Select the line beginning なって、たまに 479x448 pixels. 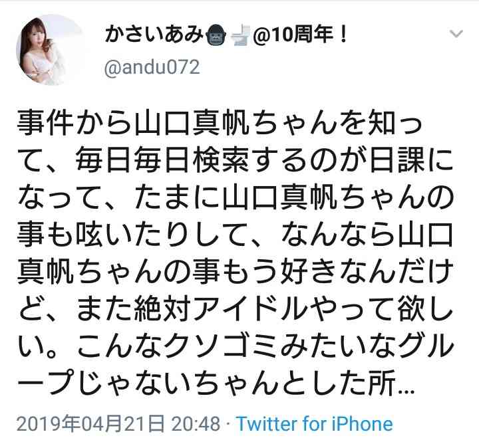pyautogui.click(x=236, y=197)
